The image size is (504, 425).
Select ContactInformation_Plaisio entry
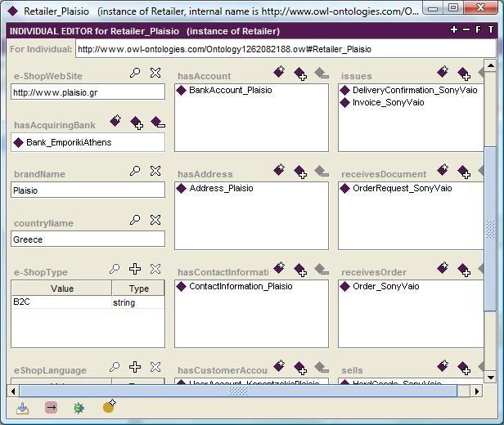point(235,286)
